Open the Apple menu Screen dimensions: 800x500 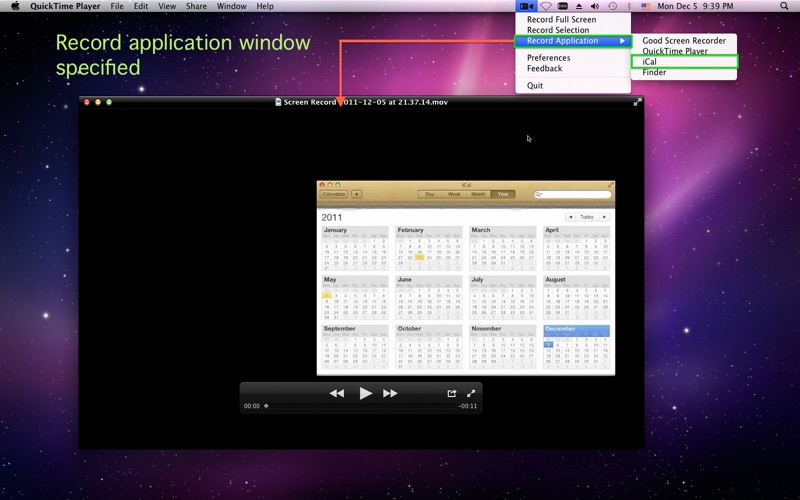[x=15, y=6]
